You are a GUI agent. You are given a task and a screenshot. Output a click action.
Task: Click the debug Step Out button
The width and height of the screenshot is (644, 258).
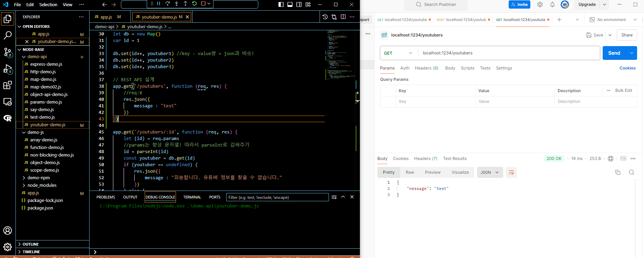pos(185,3)
